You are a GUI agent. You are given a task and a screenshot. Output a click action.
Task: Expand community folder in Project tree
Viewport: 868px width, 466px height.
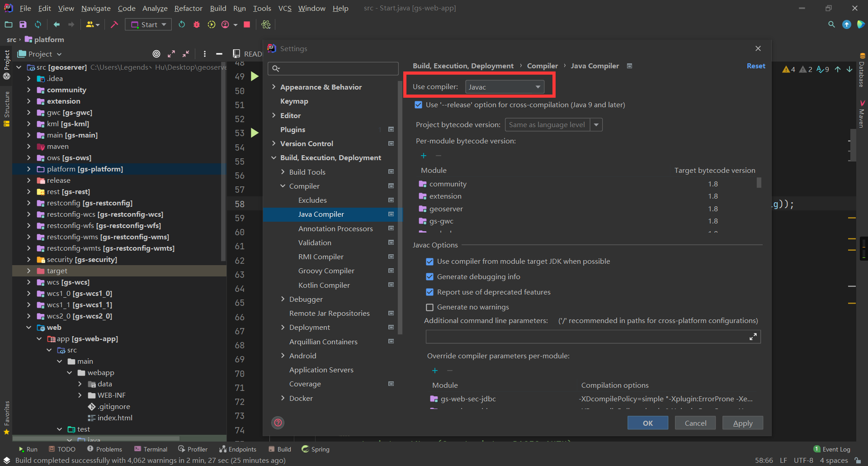click(x=29, y=90)
